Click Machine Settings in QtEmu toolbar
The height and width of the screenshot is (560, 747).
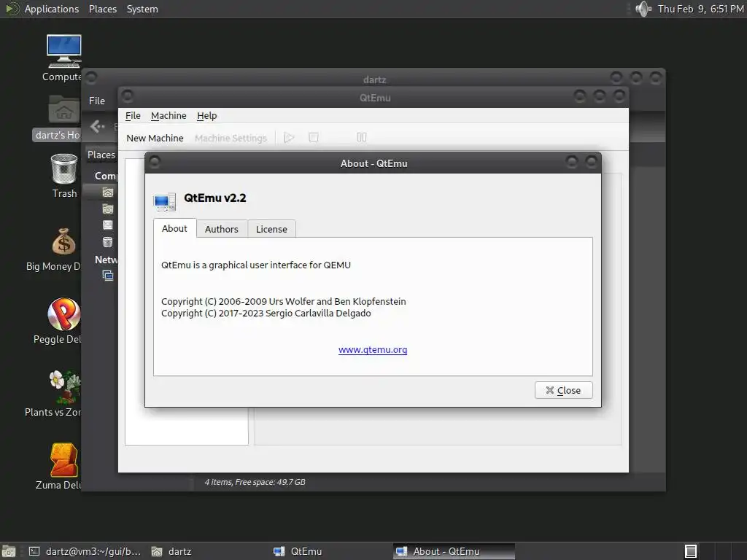coord(231,138)
